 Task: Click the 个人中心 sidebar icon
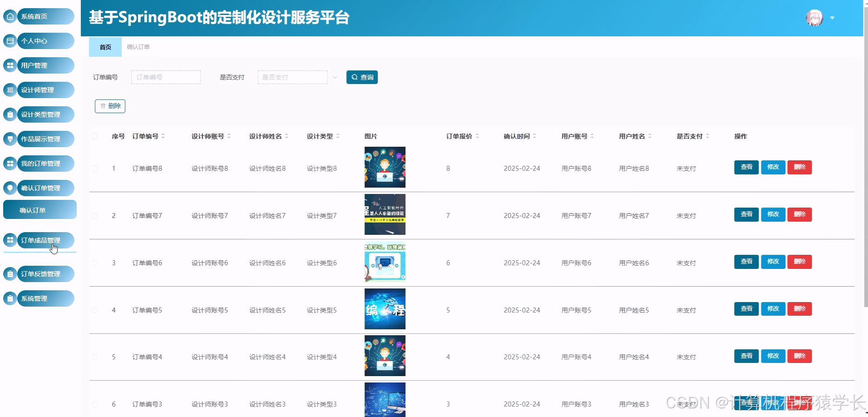(10, 40)
